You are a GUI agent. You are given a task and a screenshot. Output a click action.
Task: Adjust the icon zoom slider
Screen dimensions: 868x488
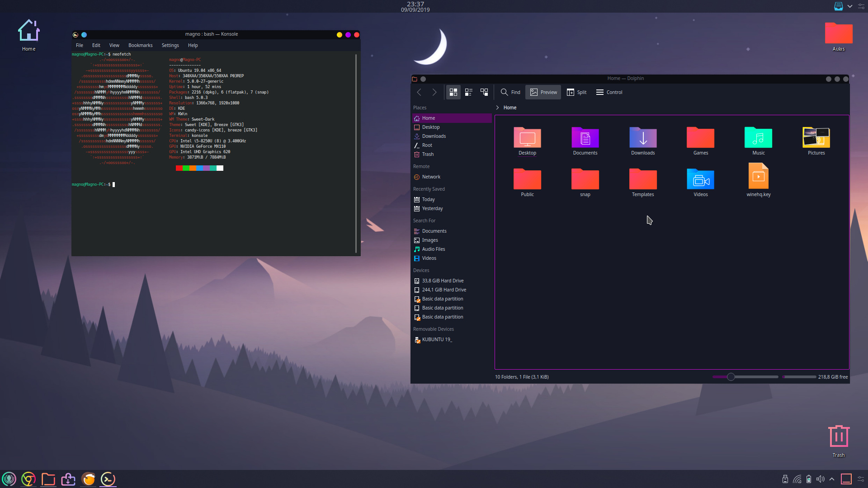(x=731, y=377)
